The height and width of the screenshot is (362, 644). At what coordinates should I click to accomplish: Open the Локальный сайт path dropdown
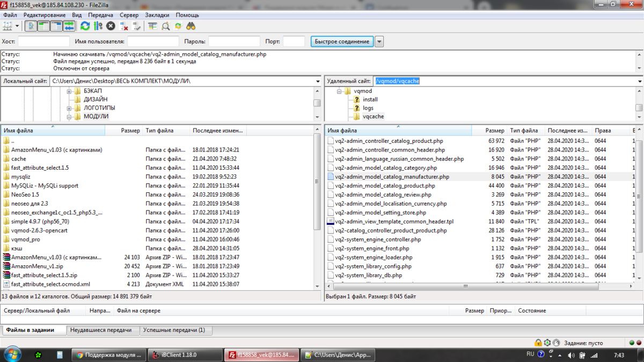(318, 81)
